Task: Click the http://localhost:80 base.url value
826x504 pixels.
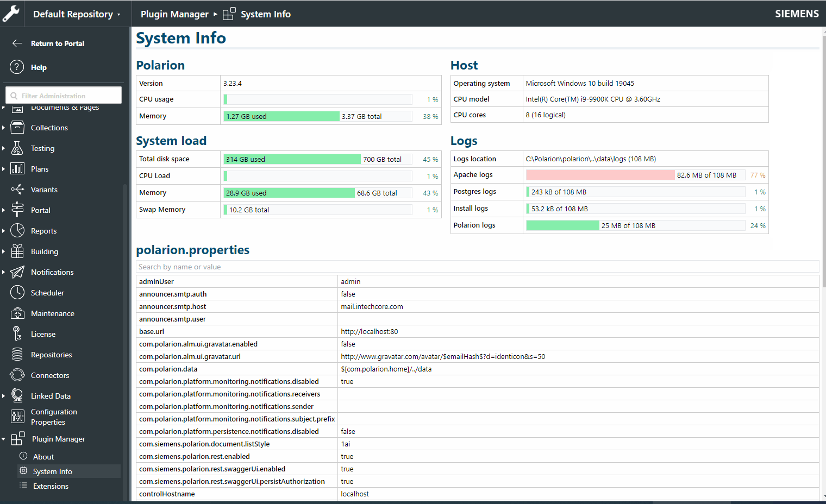Action: (x=370, y=331)
